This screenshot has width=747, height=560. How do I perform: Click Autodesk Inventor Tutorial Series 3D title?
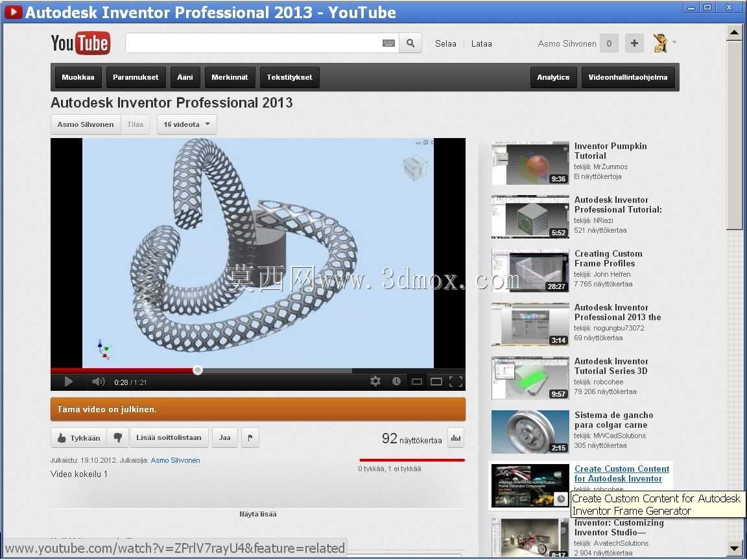[611, 366]
